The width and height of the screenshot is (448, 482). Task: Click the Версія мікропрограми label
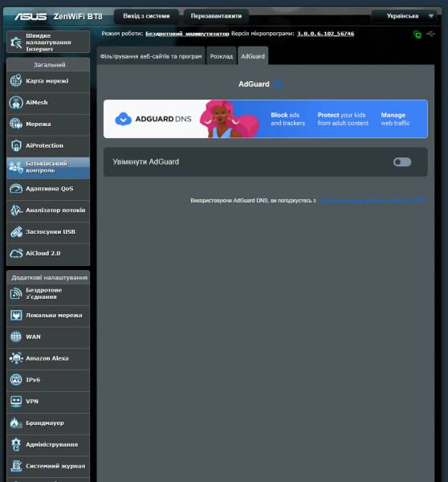click(x=263, y=34)
